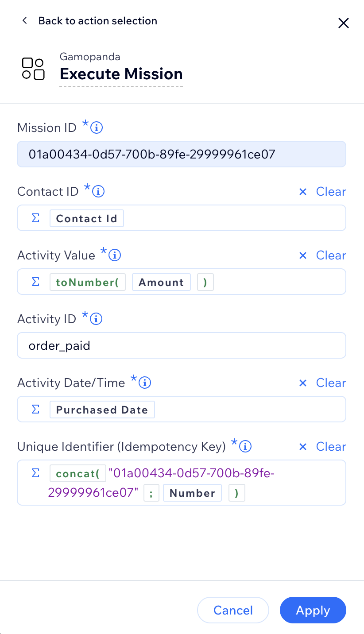Open Contact ID info tooltip icon
The image size is (364, 634).
pos(98,192)
